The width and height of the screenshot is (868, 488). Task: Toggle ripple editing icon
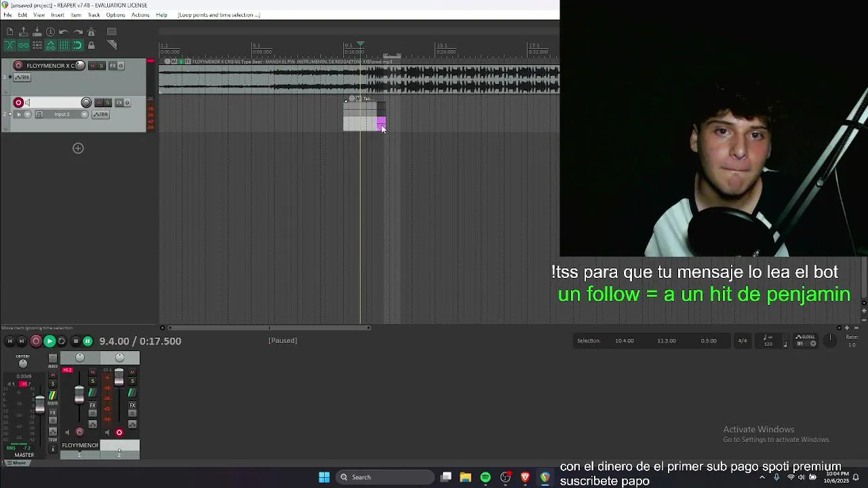click(37, 45)
